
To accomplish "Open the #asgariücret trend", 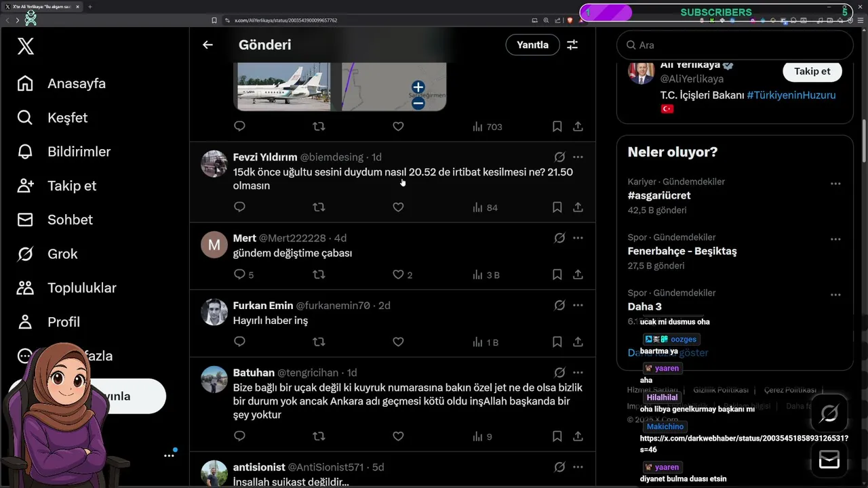I will [x=659, y=195].
